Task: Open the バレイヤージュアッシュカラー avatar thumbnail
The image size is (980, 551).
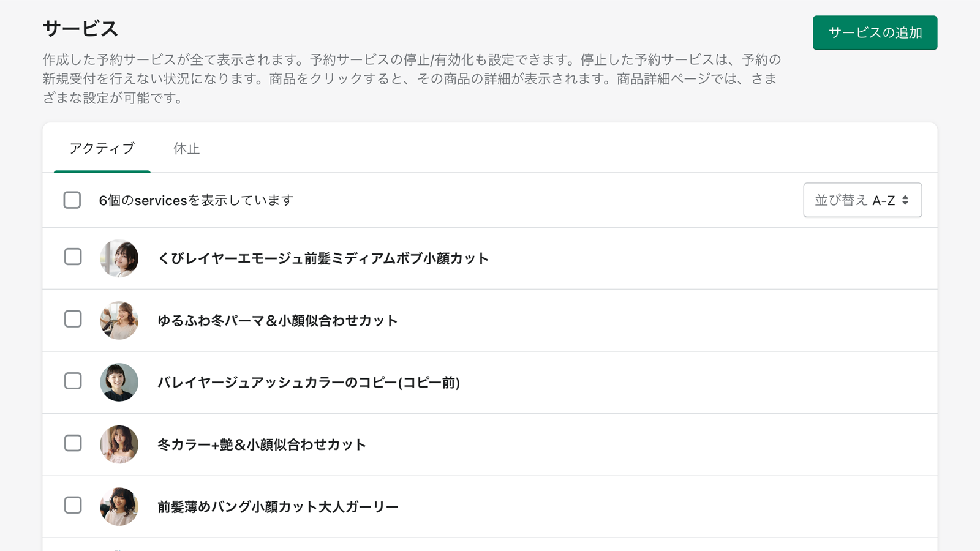Action: click(x=119, y=383)
